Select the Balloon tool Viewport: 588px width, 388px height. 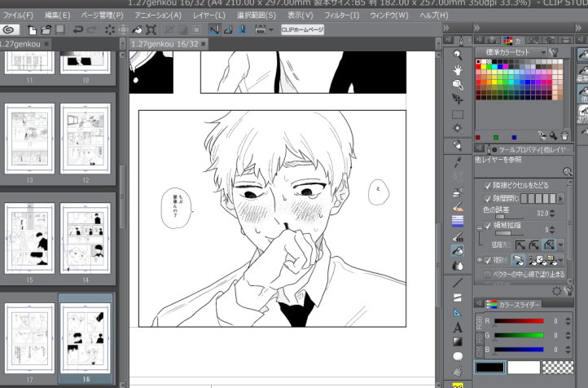458,356
